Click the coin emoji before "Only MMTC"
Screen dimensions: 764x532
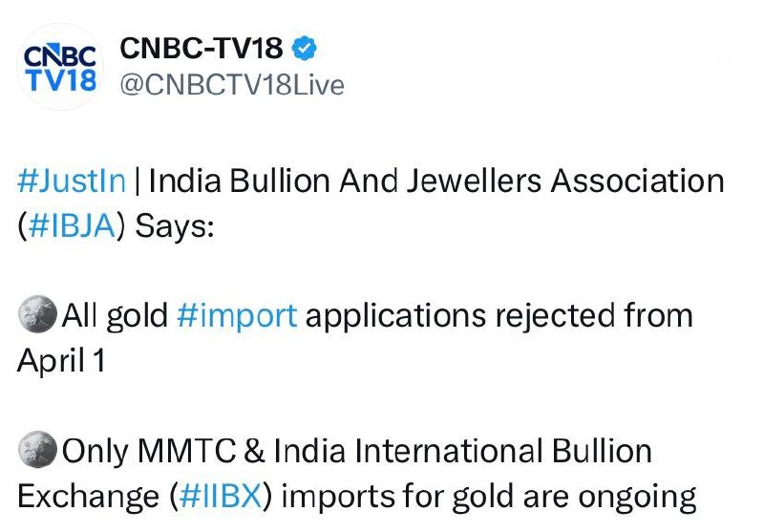tap(36, 451)
